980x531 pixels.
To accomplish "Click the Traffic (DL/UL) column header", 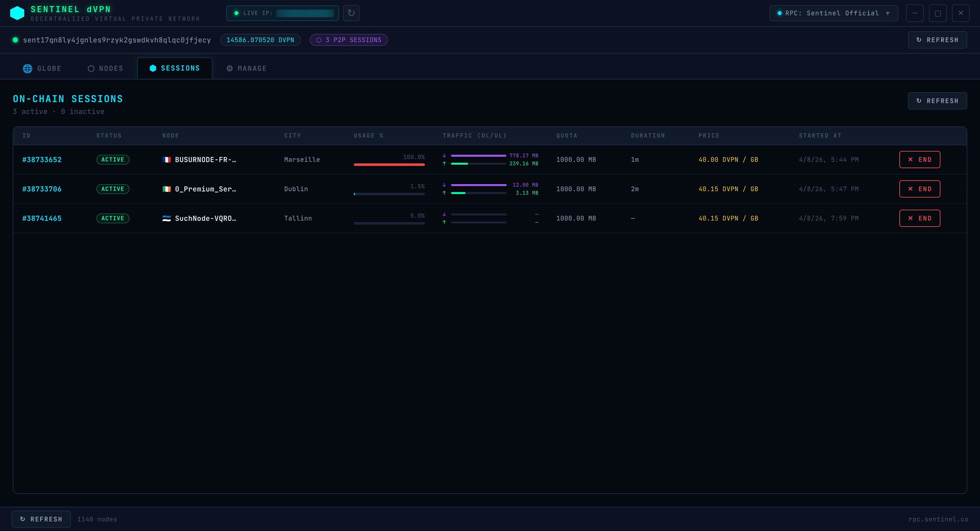I will pos(474,136).
